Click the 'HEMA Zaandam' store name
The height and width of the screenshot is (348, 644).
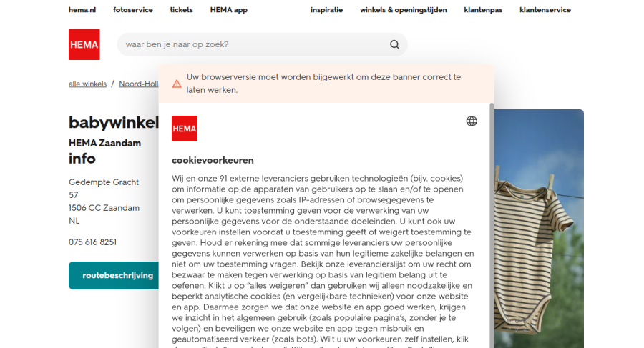point(104,143)
